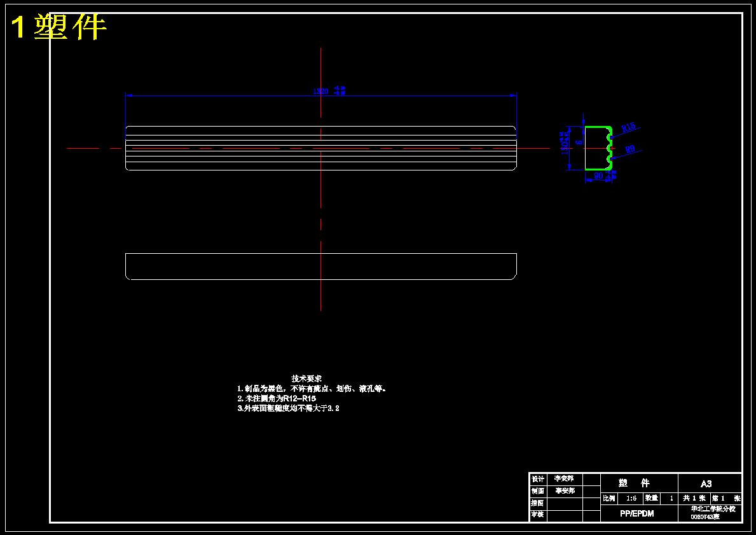The height and width of the screenshot is (535, 756).
Task: Select the 1320 length dimension text
Action: coord(320,91)
